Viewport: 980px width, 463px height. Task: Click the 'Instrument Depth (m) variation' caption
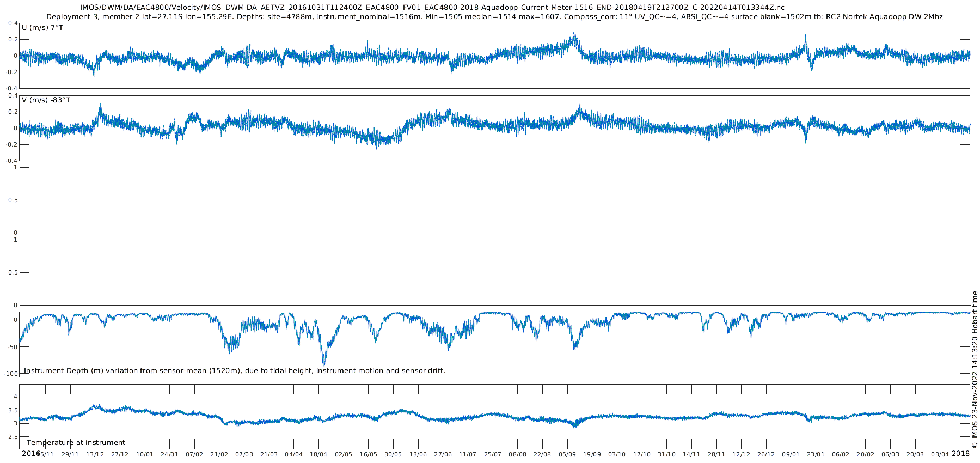[235, 371]
